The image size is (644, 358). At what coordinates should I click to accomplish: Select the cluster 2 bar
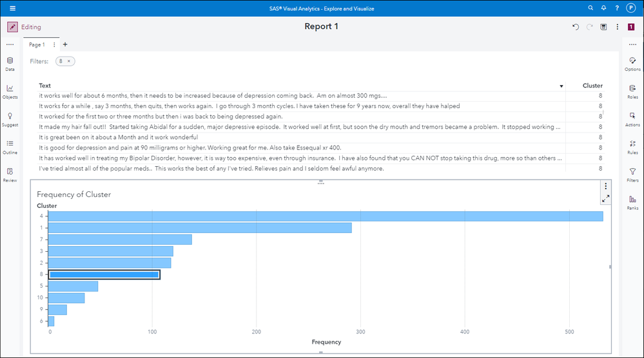109,263
